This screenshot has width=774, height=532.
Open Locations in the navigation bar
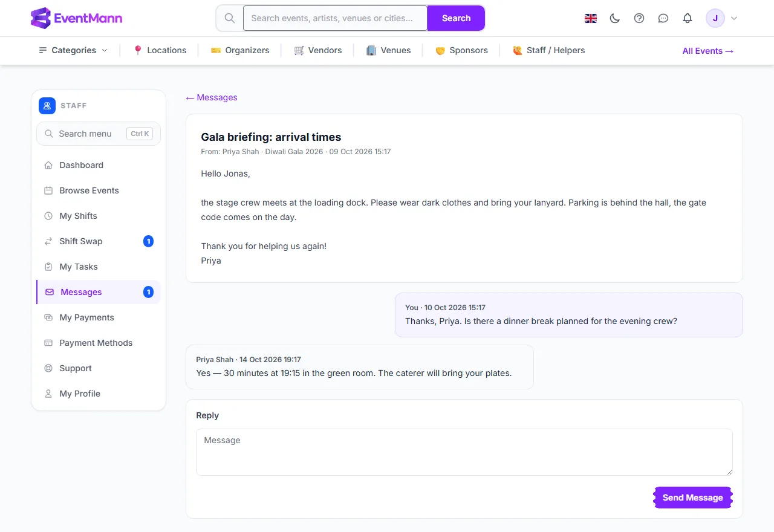click(160, 50)
